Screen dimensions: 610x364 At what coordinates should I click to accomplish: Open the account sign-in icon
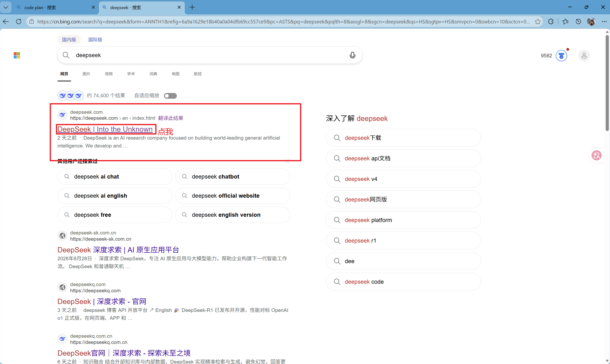pyautogui.click(x=584, y=56)
